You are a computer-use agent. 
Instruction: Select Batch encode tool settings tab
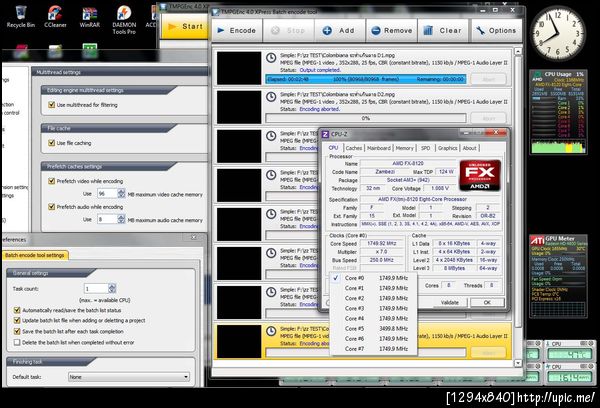[35, 255]
